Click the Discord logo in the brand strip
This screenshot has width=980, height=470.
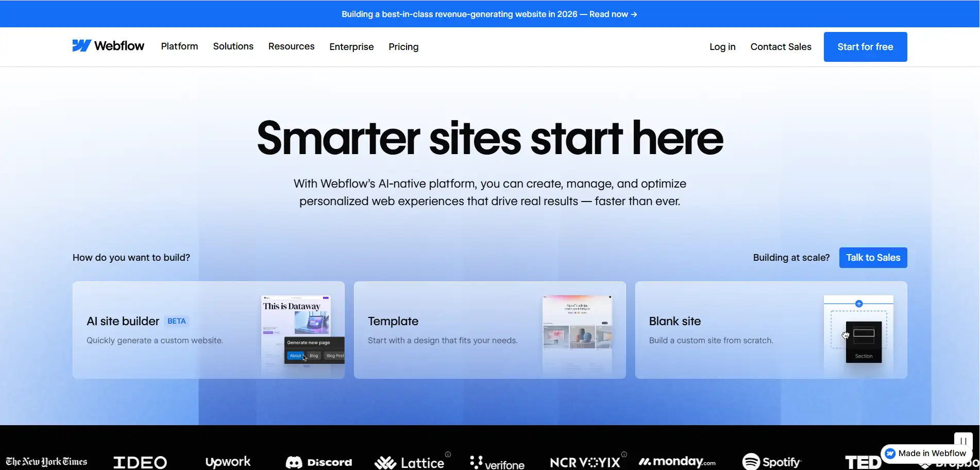coord(319,461)
